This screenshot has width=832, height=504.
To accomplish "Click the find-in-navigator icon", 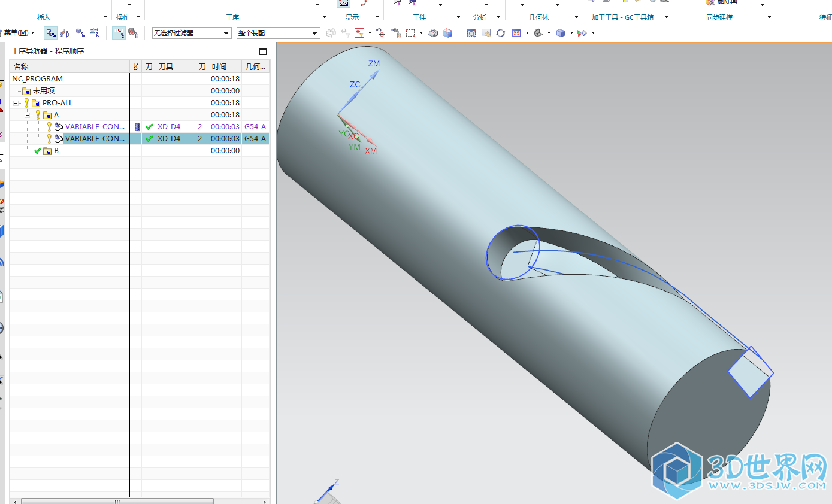I will tap(396, 33).
